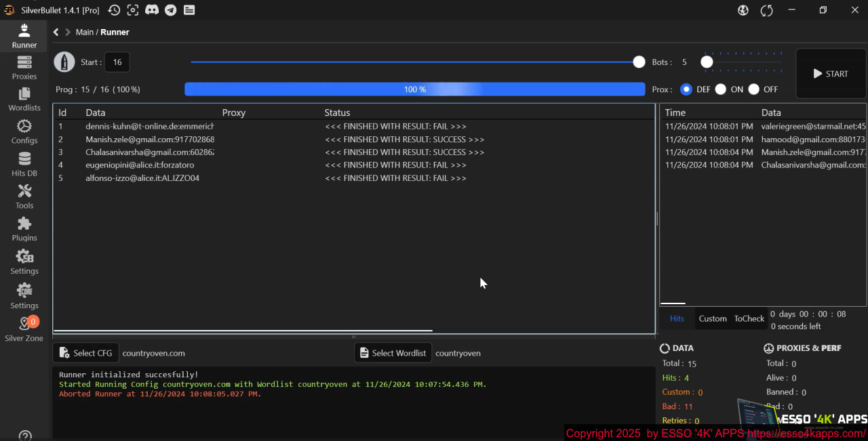Click the history clock icon in title bar
Image resolution: width=868 pixels, height=441 pixels.
(114, 10)
